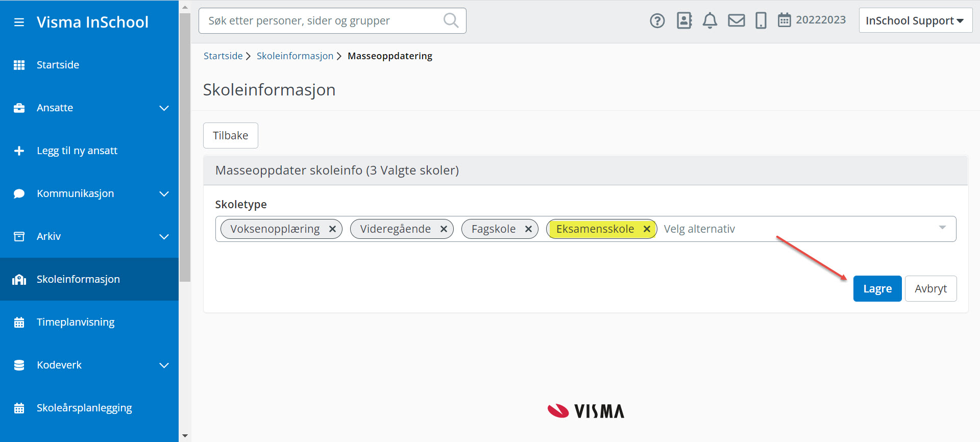Click the Masseoppdater skoleinfo header text

(337, 170)
